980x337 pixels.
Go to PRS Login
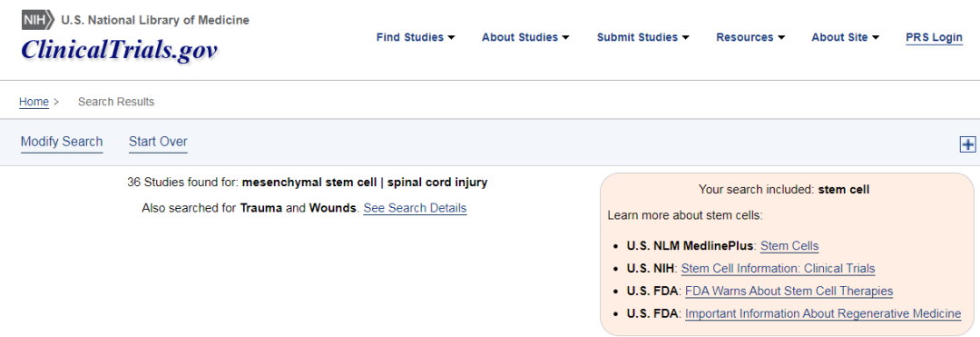pos(934,37)
